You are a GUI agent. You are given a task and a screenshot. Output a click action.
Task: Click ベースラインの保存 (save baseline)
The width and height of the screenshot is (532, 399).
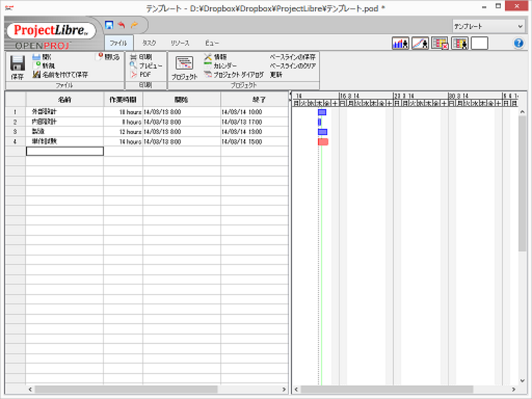click(x=293, y=57)
